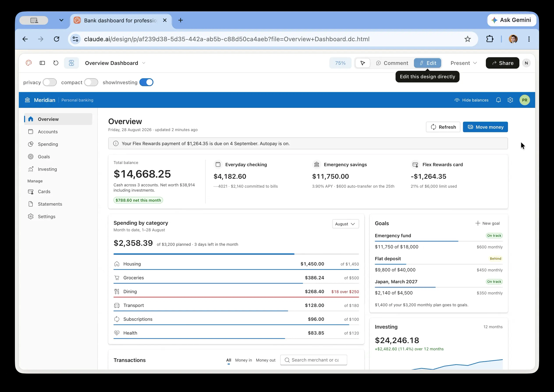Turn off the showInvesting switch
554x392 pixels.
(x=146, y=82)
